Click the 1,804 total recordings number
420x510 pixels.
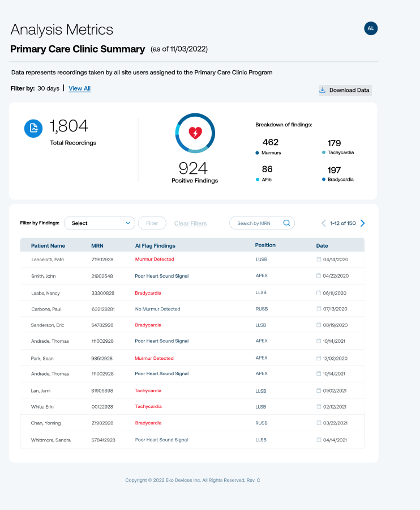pyautogui.click(x=68, y=126)
